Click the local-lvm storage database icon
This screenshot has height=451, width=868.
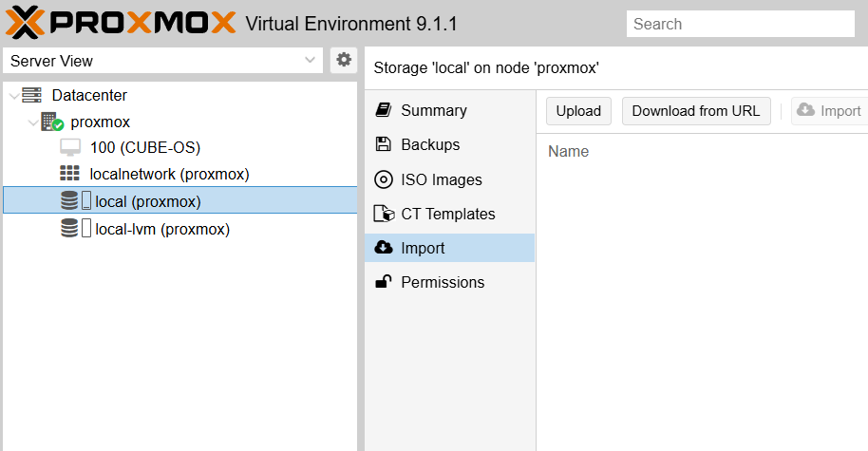(69, 229)
